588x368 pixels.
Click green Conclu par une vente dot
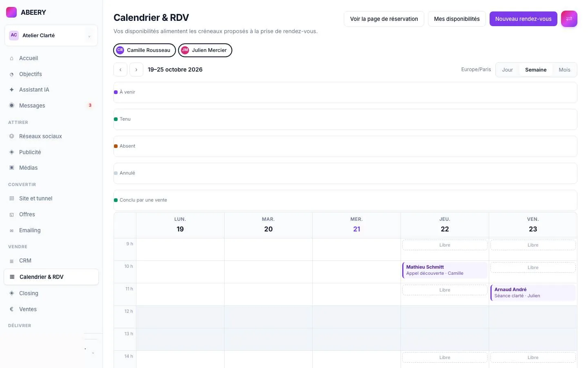(116, 200)
